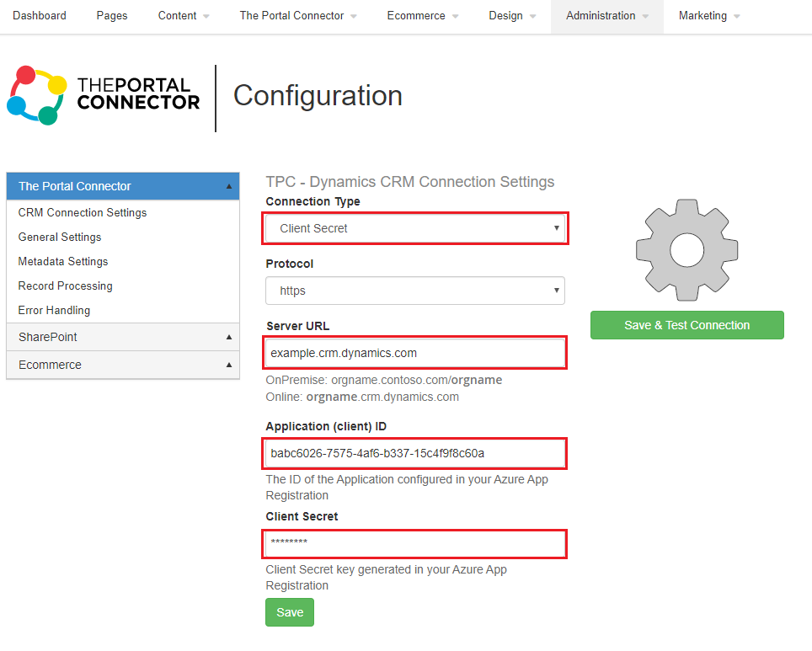The height and width of the screenshot is (651, 812).
Task: Click the OnPremise URL example hint text
Action: pos(384,380)
